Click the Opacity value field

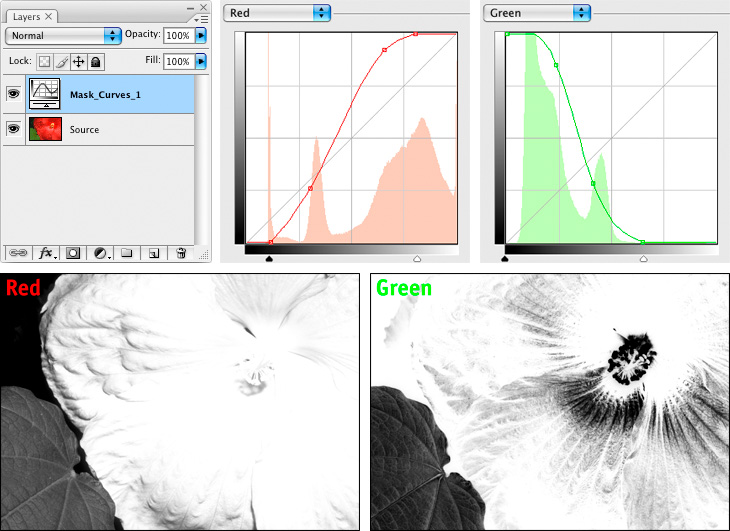point(178,35)
